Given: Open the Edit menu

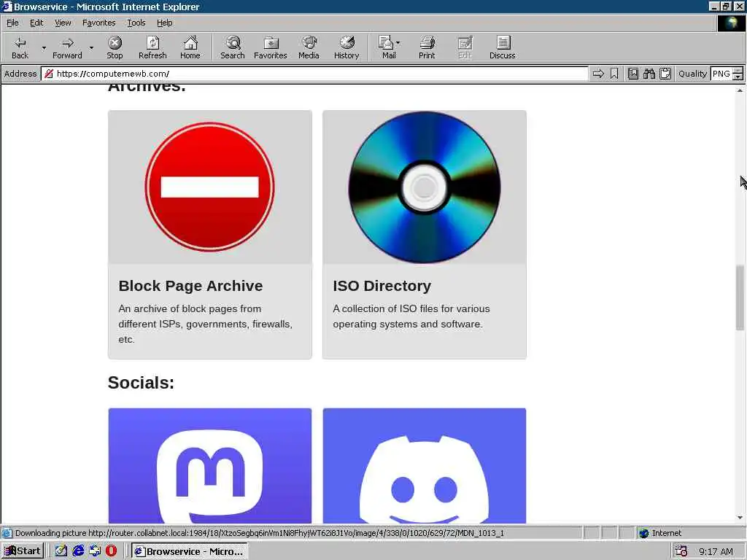Looking at the screenshot, I should point(36,23).
